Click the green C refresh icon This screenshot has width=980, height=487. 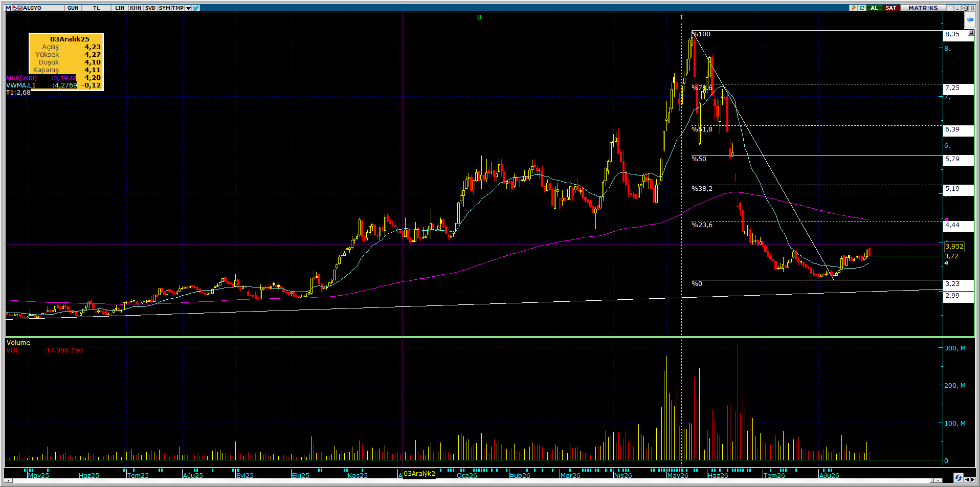point(862,8)
